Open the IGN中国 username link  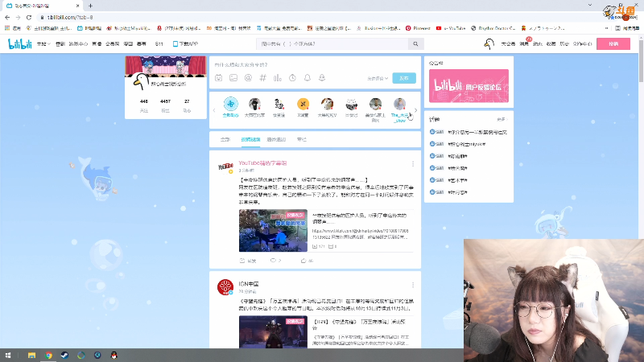point(249,284)
